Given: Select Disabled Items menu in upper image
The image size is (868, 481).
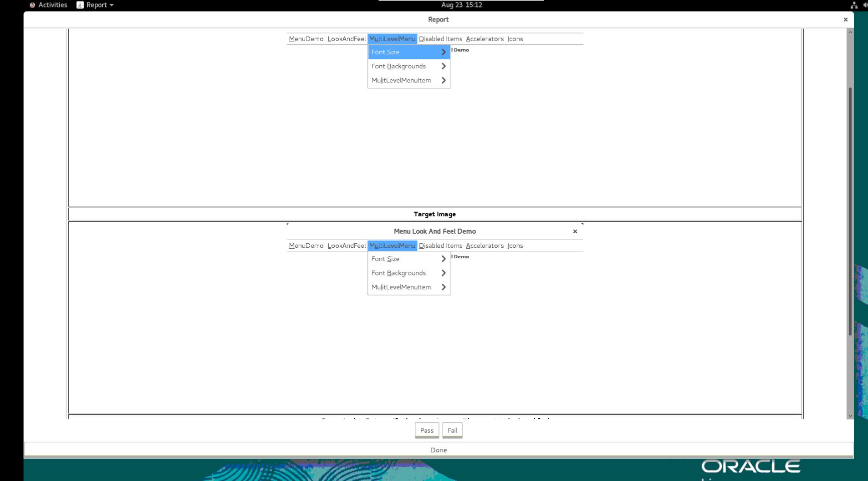Looking at the screenshot, I should tap(441, 39).
